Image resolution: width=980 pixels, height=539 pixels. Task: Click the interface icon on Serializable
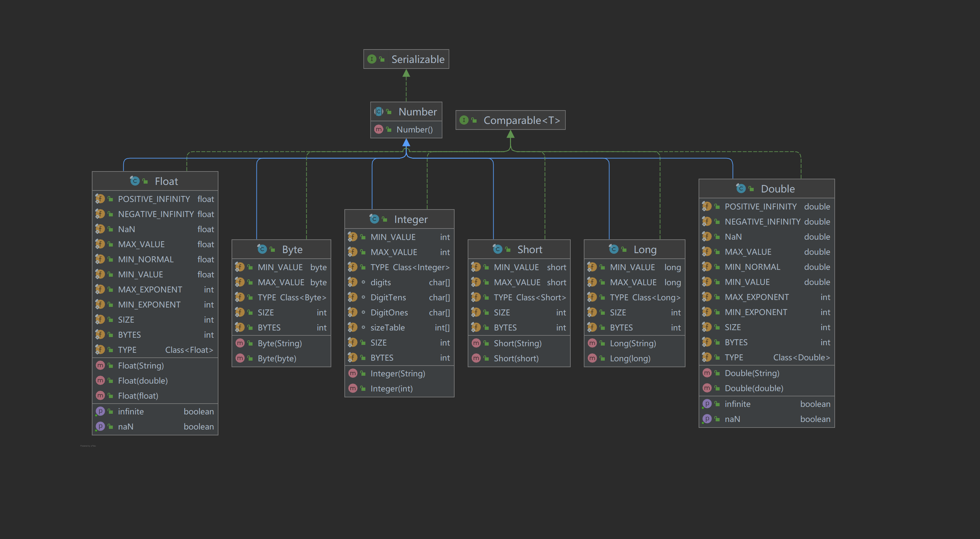coord(372,59)
